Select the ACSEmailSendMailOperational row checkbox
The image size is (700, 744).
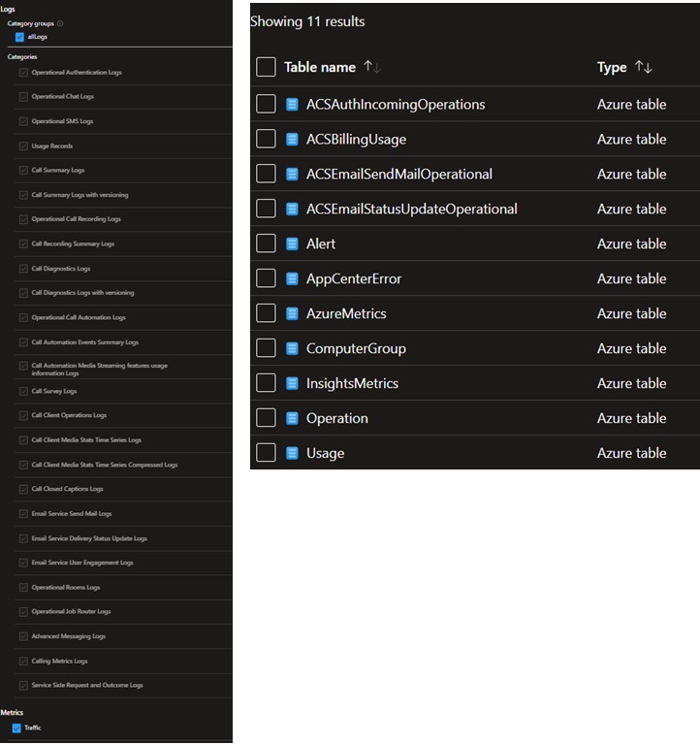266,175
